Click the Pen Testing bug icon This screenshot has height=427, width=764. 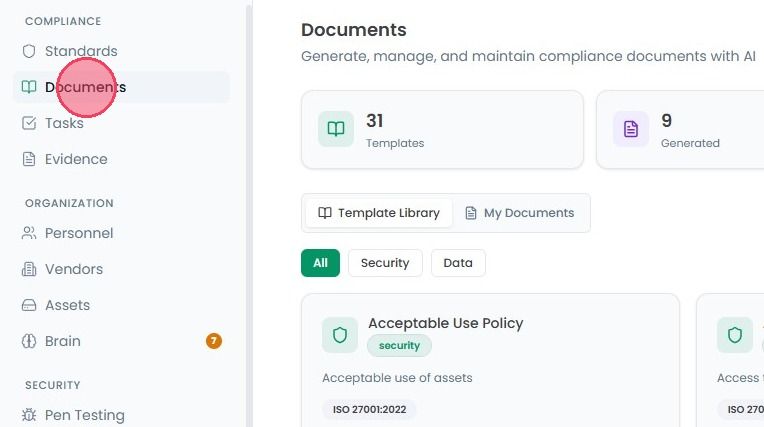pyautogui.click(x=29, y=415)
